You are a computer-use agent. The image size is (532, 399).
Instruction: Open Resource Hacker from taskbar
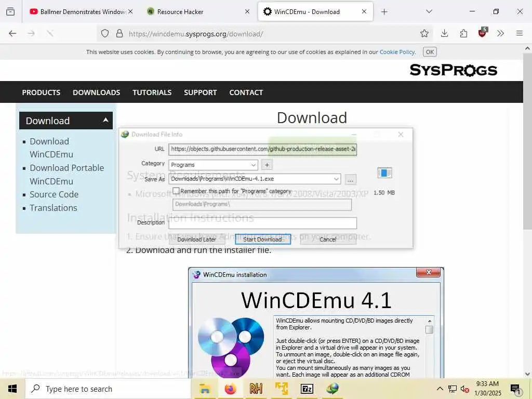256,389
